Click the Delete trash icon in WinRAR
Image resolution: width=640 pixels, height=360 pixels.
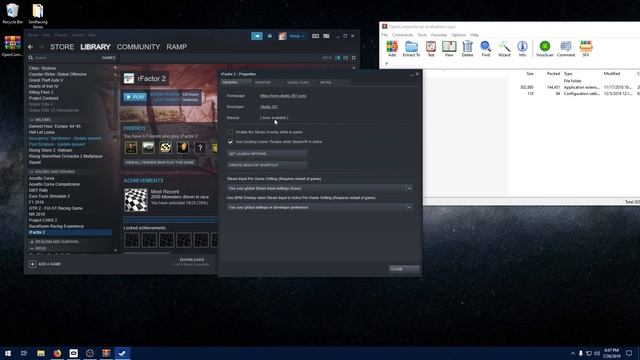coord(467,48)
